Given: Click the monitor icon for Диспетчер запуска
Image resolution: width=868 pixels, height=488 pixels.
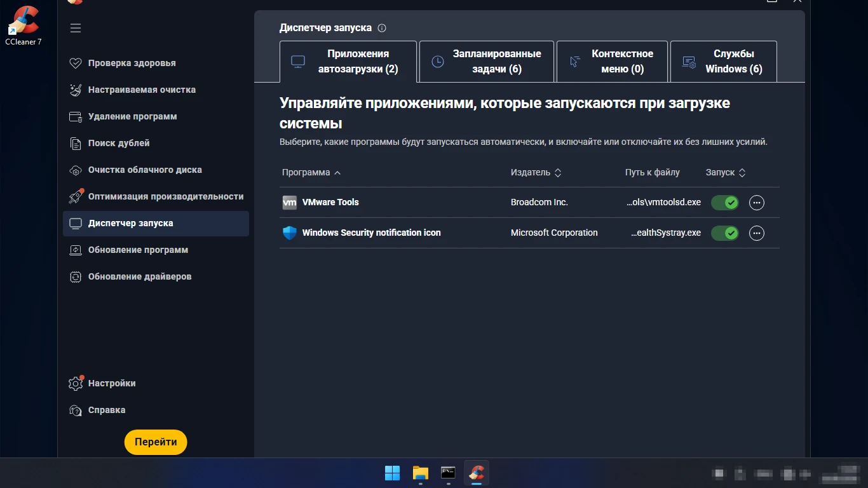Looking at the screenshot, I should click(x=76, y=223).
